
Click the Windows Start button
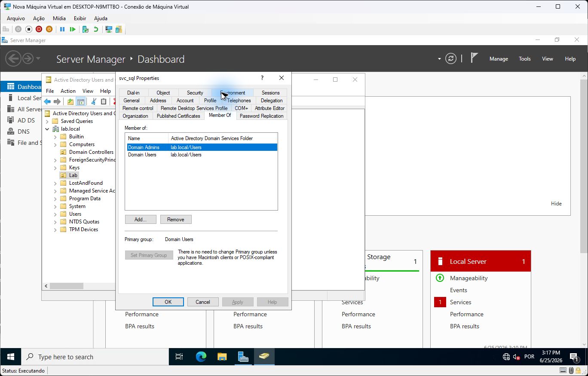click(x=11, y=357)
